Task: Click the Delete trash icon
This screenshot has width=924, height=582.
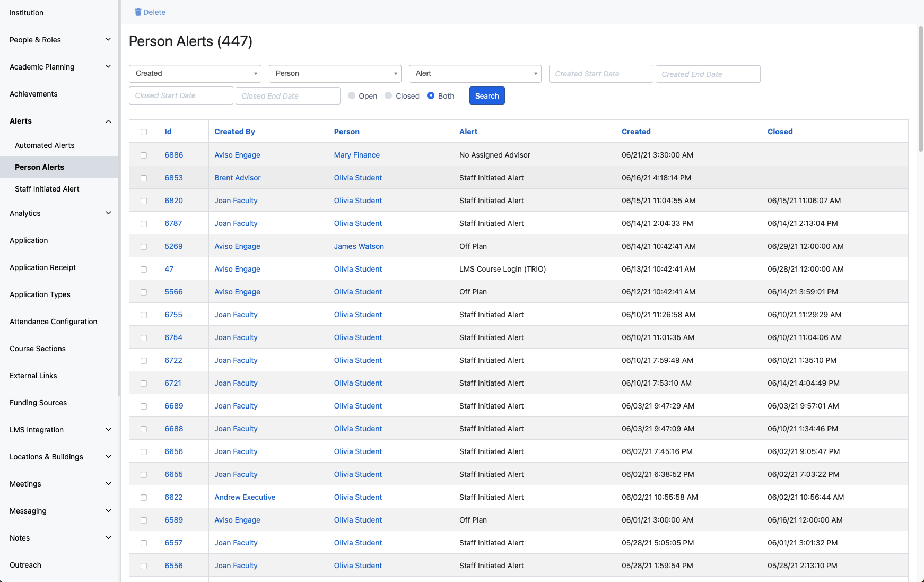Action: pos(138,12)
